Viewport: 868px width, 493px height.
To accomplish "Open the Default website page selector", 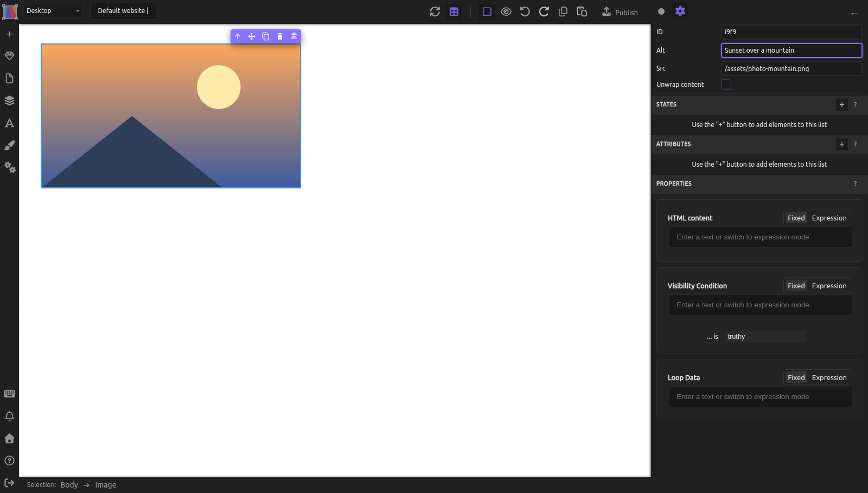I will point(123,11).
